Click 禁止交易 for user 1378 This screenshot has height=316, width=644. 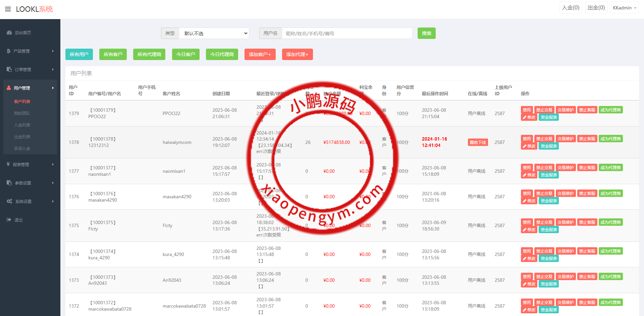tap(544, 139)
